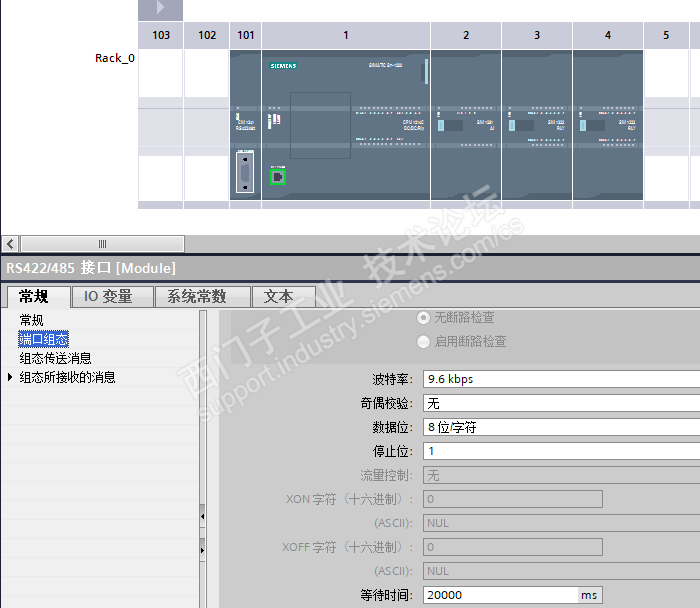This screenshot has width=700, height=608.
Task: Select the relay module in slot 4
Action: pos(608,125)
